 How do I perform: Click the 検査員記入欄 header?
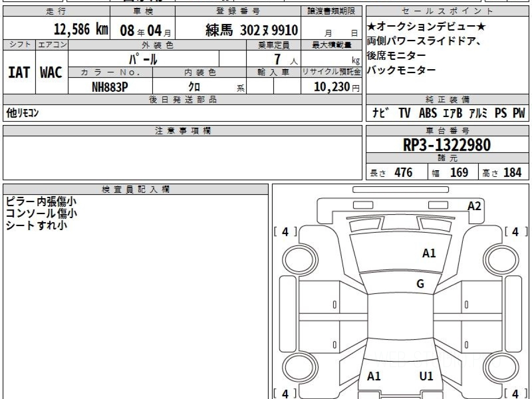click(136, 189)
